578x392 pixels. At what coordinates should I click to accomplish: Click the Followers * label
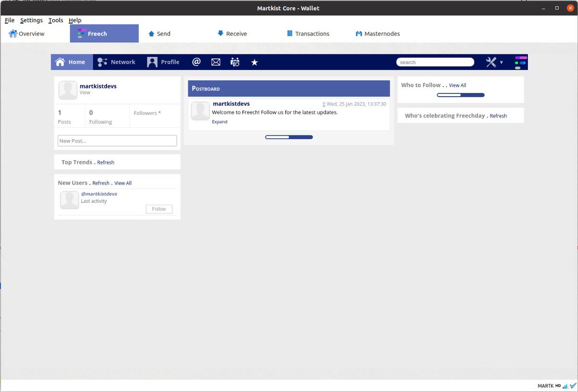pyautogui.click(x=147, y=113)
